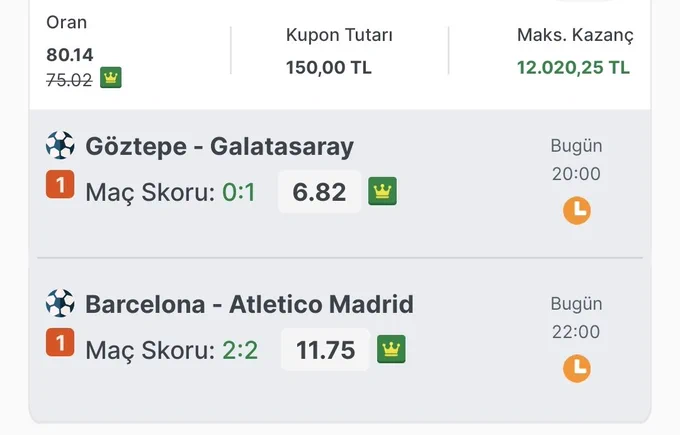Image resolution: width=680 pixels, height=435 pixels.
Task: Click the soccer ball icon beside Göztepe - Galatasaray
Action: click(60, 145)
